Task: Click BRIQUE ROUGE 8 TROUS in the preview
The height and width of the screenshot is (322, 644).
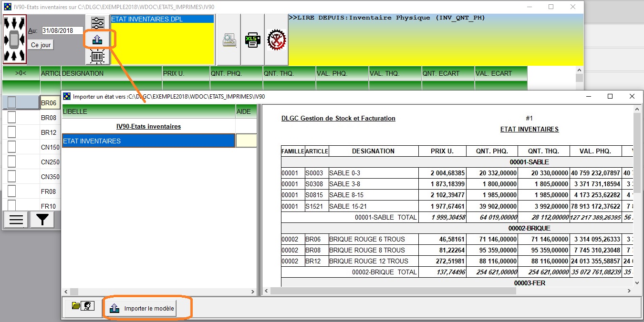Action: 367,250
